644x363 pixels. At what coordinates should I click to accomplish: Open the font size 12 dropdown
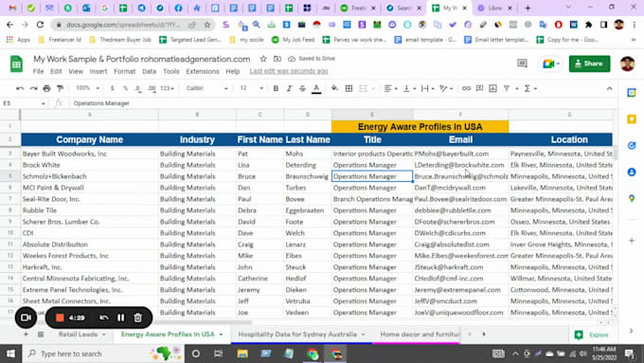251,88
